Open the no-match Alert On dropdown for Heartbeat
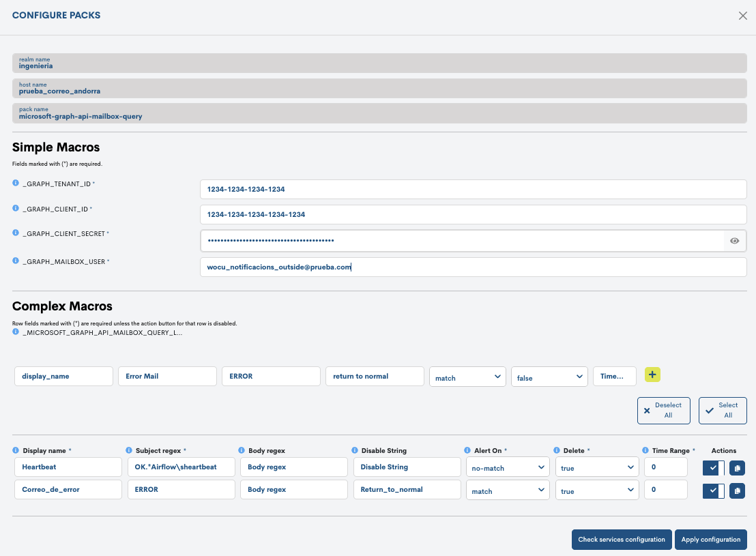756x556 pixels. tap(508, 467)
